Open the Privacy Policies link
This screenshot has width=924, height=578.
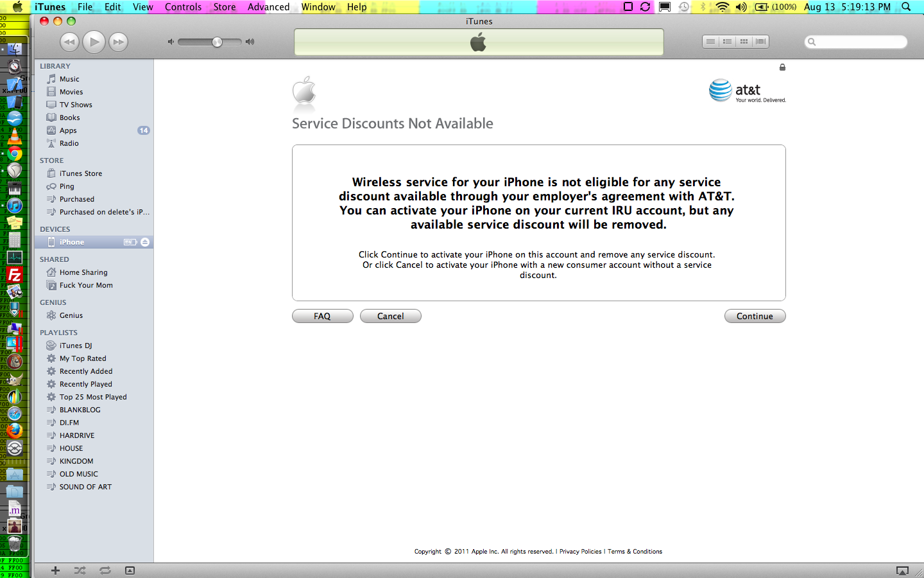[x=580, y=552]
